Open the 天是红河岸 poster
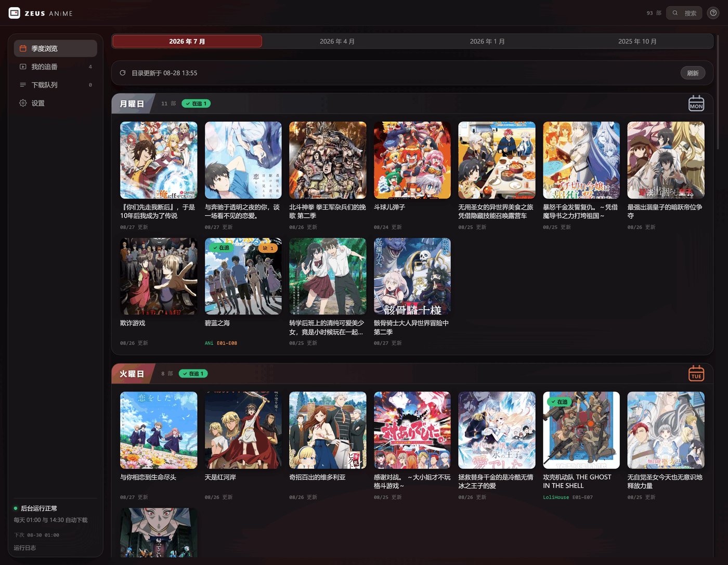728x565 pixels. (243, 430)
